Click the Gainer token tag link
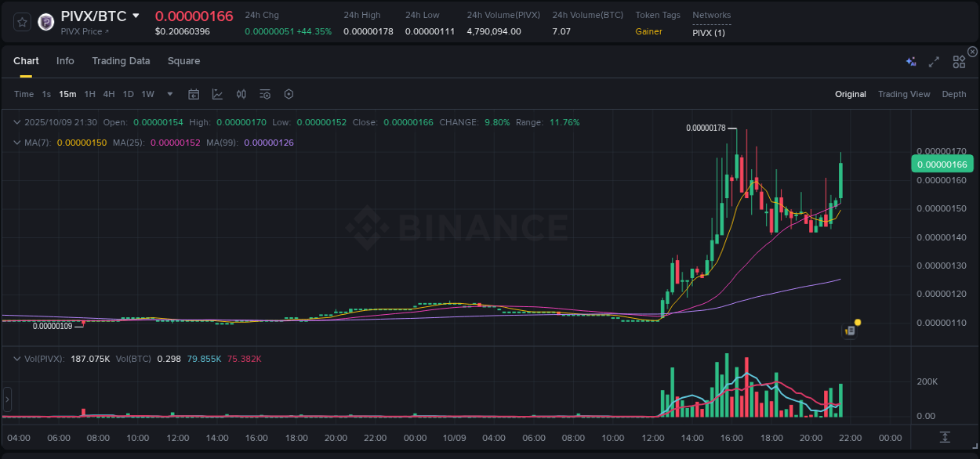This screenshot has width=980, height=459. coord(648,31)
